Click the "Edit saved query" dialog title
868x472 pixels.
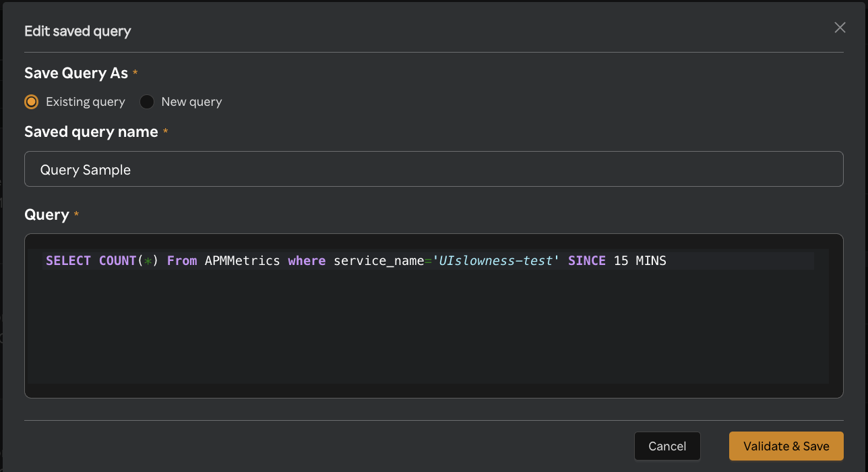[x=77, y=31]
